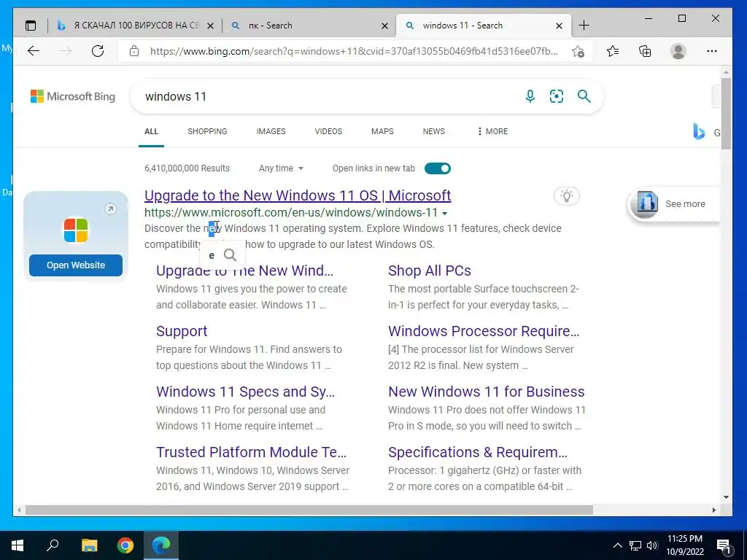Select the ALL results tab
747x560 pixels.
coord(152,131)
